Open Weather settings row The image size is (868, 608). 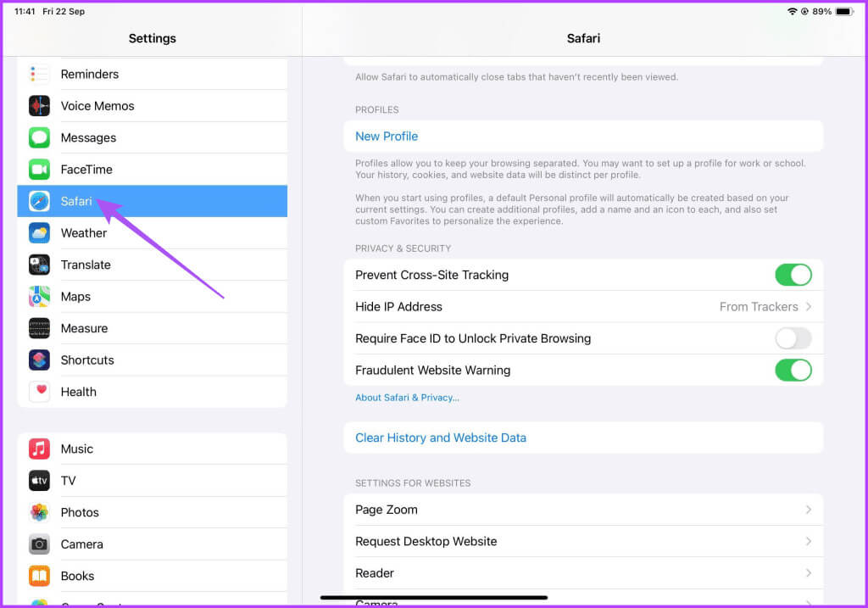click(x=153, y=233)
